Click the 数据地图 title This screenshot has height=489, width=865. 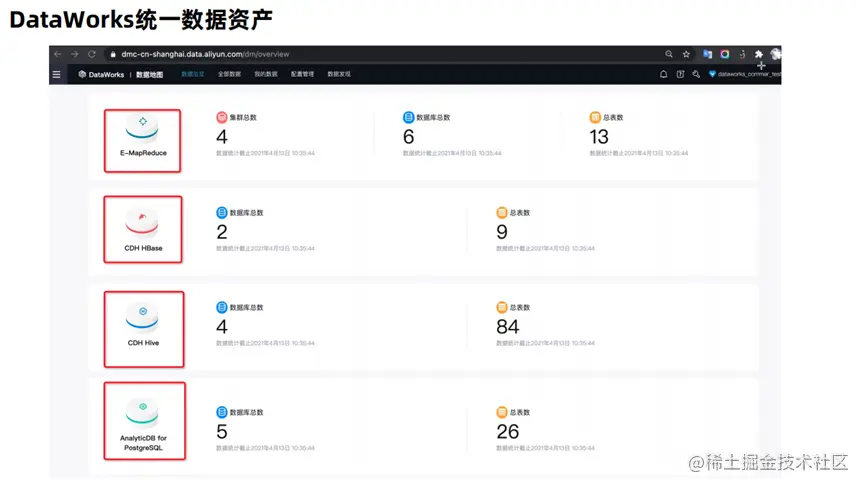click(x=149, y=75)
